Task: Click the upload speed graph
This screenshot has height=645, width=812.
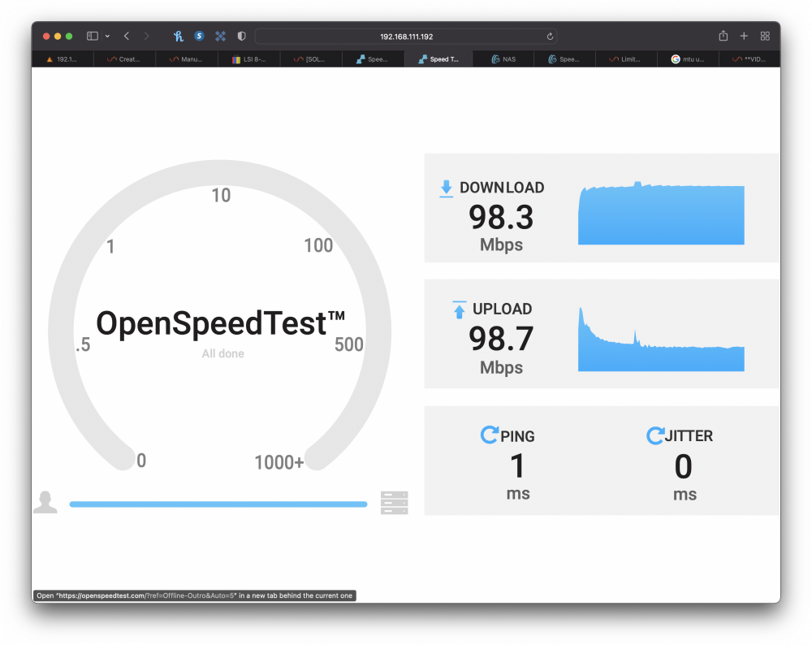Action: (x=661, y=340)
